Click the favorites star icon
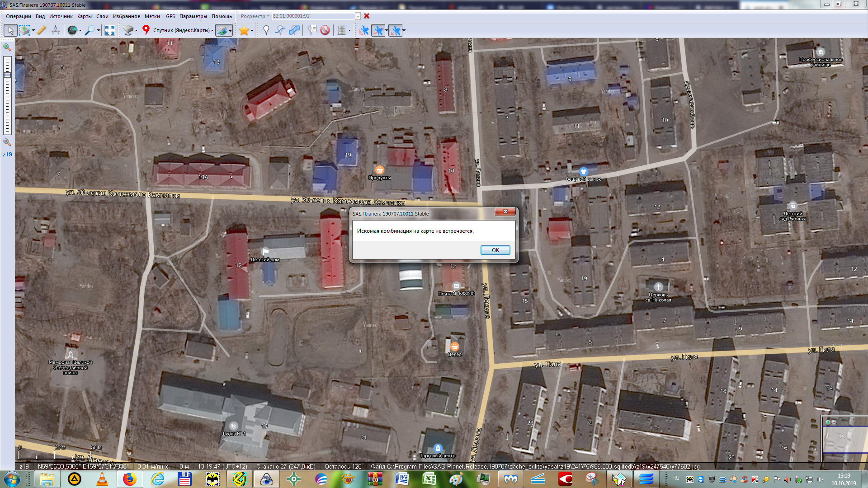 coord(244,30)
